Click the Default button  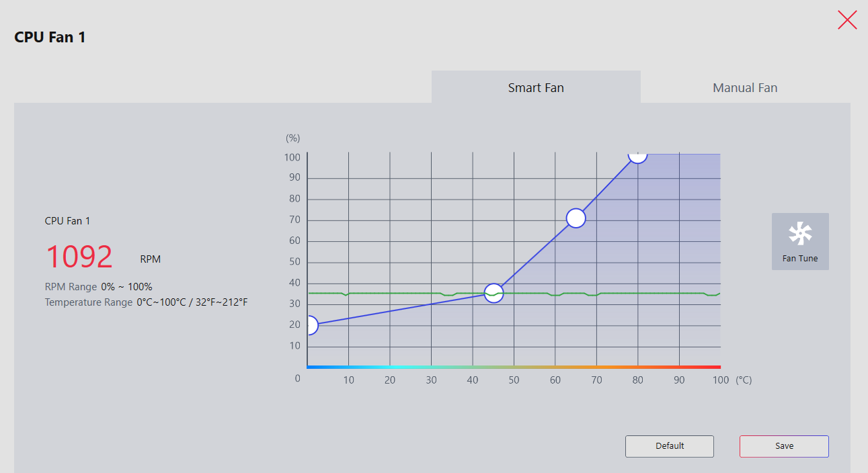[670, 446]
